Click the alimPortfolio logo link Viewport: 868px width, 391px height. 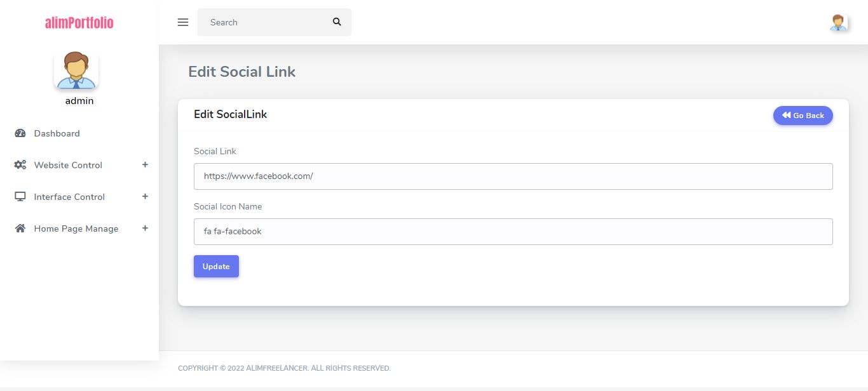[x=79, y=23]
